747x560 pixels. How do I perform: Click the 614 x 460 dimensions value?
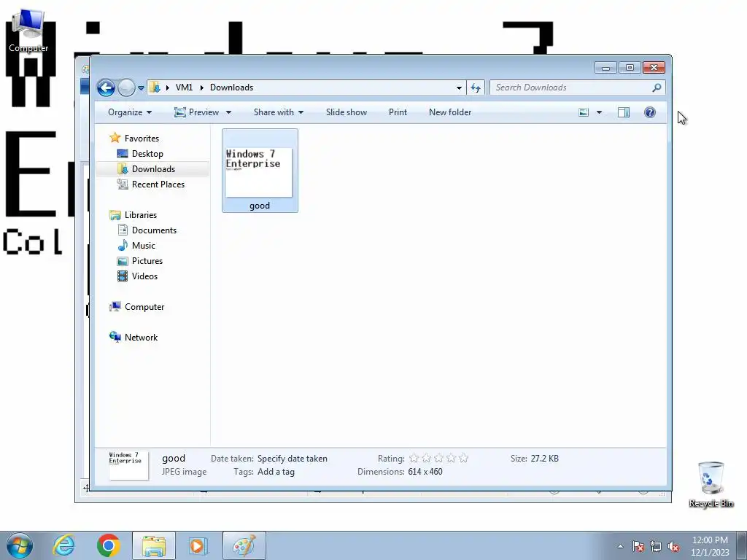click(x=425, y=472)
